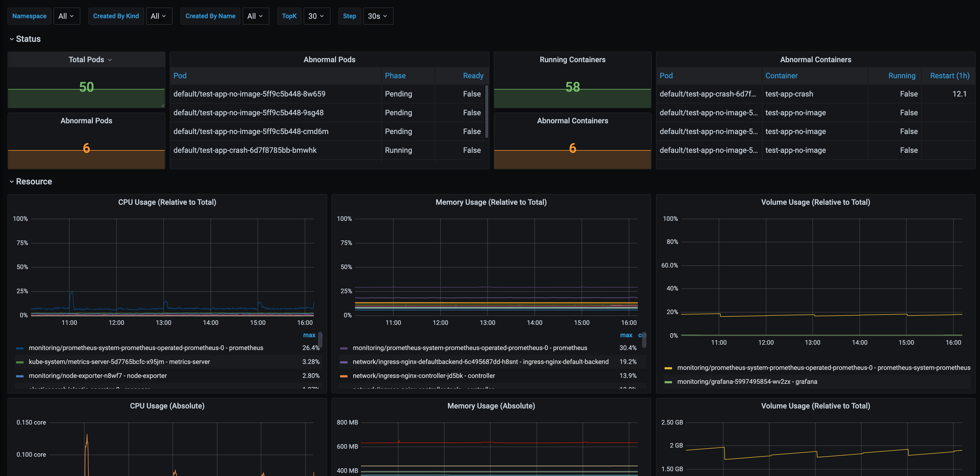This screenshot has height=476, width=980.
Task: Toggle prometheus-system-prometheus series in Volume legend
Action: pos(823,368)
